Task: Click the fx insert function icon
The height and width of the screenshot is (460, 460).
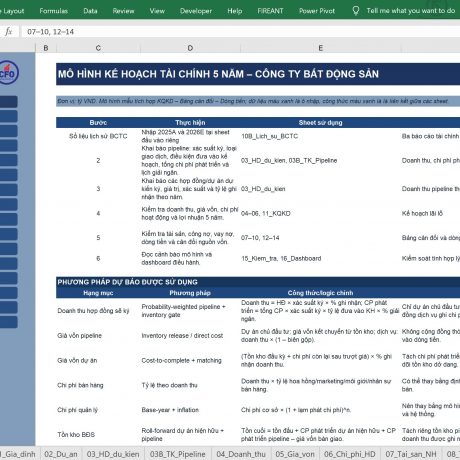Action: (9, 32)
